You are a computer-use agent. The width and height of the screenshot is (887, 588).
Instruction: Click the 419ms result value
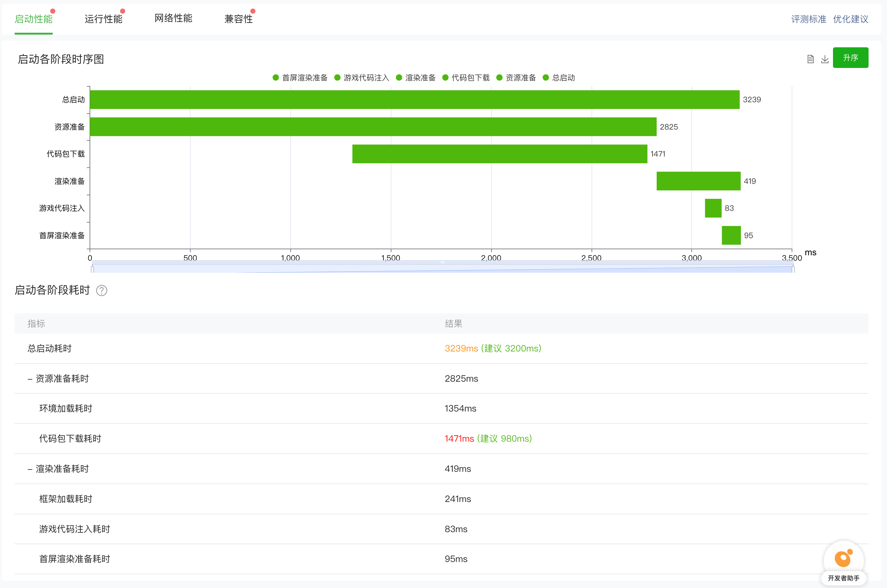(458, 469)
